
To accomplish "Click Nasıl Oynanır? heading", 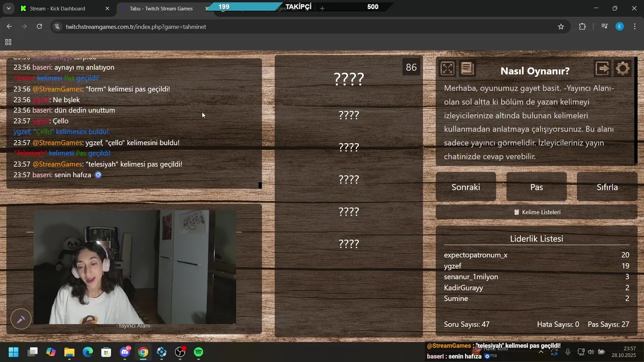I will [x=535, y=71].
